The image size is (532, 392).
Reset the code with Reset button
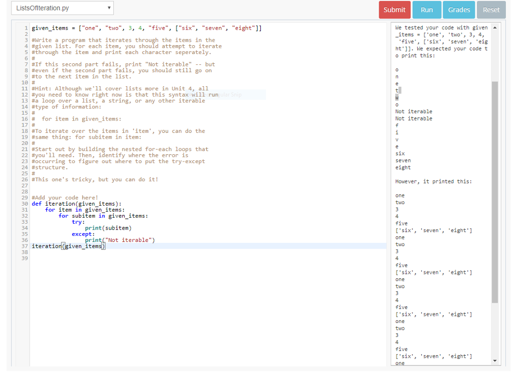coord(491,10)
